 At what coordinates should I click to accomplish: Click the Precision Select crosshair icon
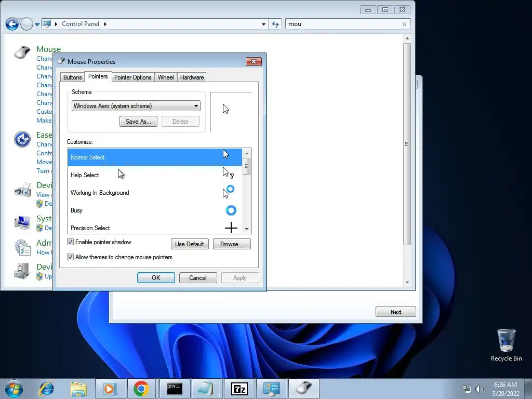click(x=231, y=228)
